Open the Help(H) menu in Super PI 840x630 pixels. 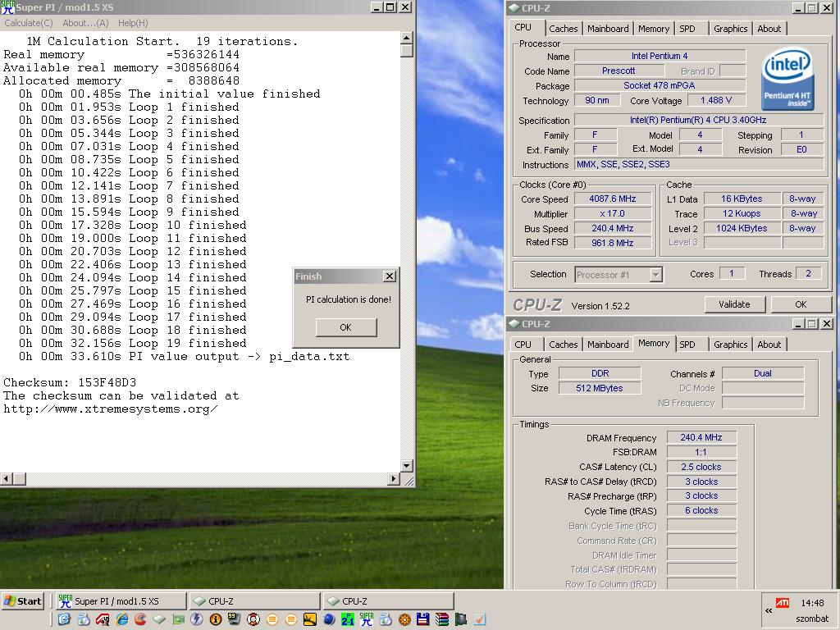[x=133, y=23]
